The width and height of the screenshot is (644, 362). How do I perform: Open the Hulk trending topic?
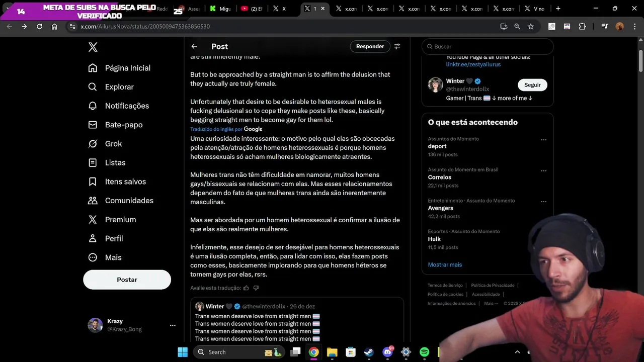click(434, 239)
